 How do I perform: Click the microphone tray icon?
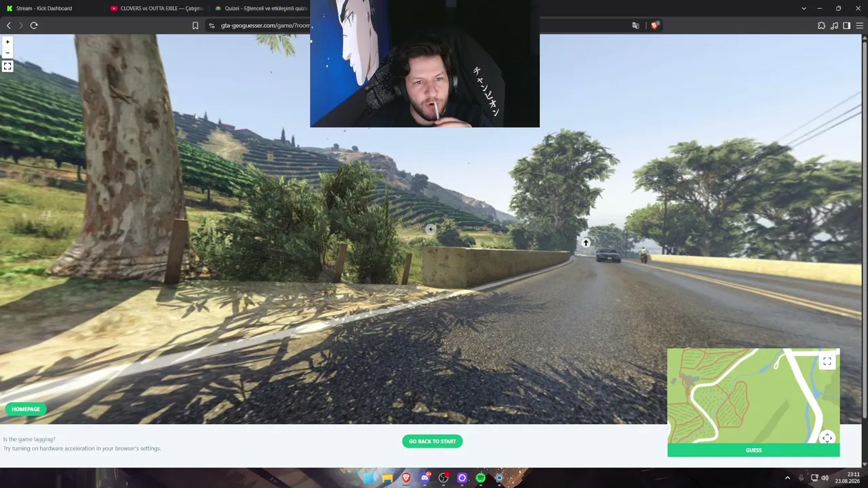click(x=801, y=478)
